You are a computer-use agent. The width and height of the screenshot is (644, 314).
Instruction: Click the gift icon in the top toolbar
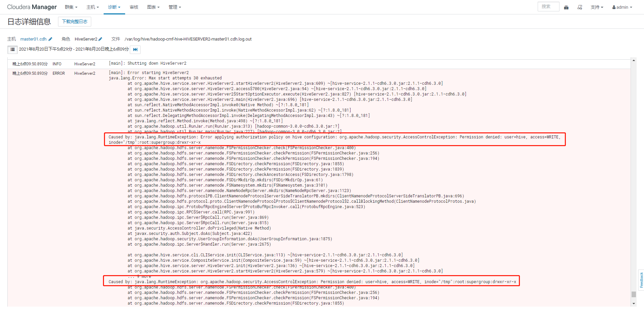[566, 7]
